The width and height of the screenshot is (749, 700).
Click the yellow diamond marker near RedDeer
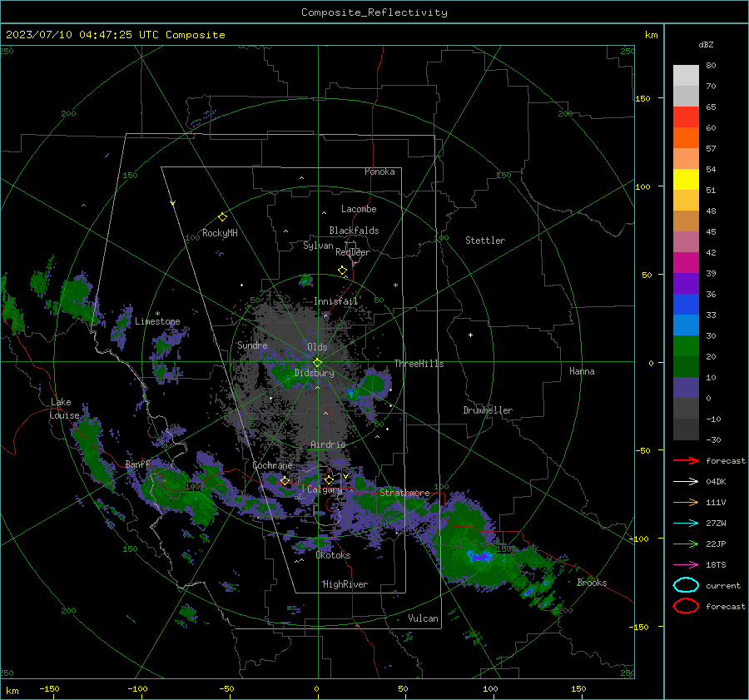pyautogui.click(x=342, y=271)
